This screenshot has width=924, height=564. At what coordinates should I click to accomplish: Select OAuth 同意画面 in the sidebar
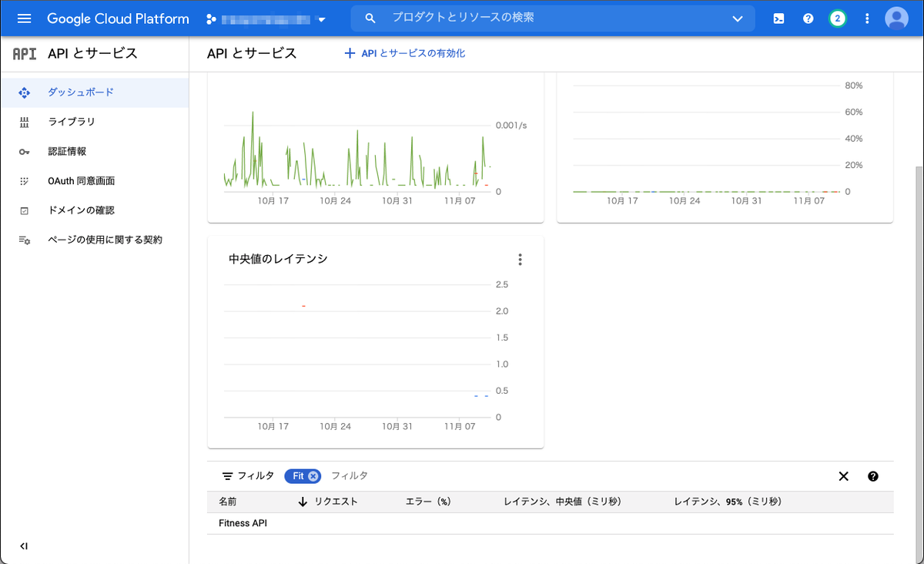click(x=94, y=181)
